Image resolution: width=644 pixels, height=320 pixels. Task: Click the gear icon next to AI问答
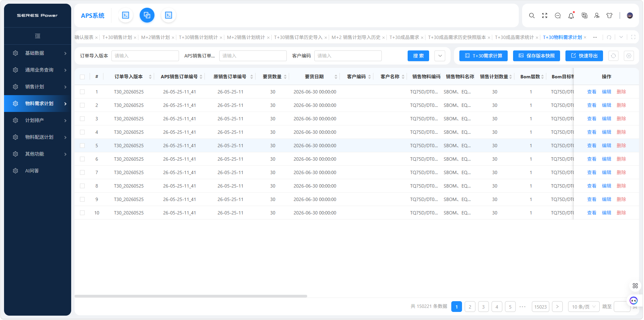[x=15, y=171]
